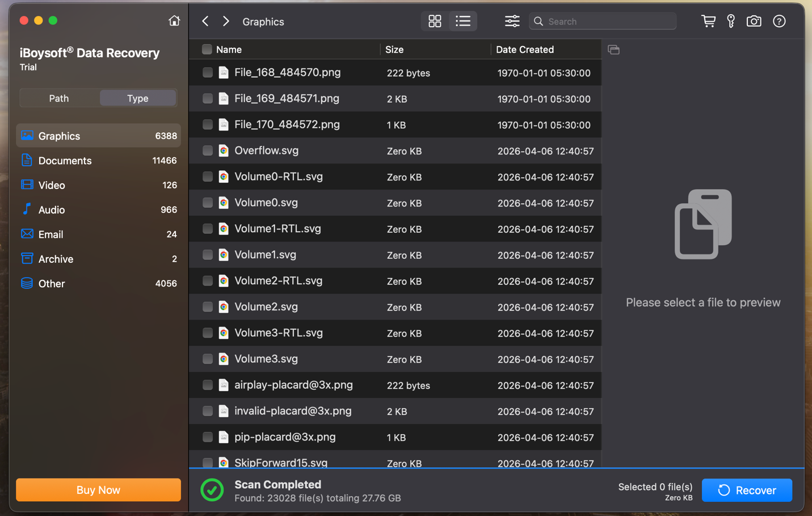
Task: Select the Audio category
Action: [x=99, y=209]
